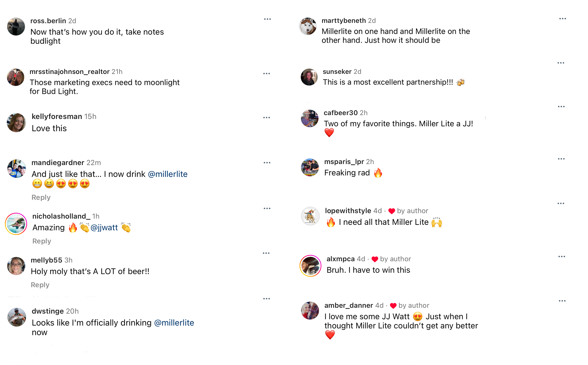Open the lopewithstyle username profile
588x365 pixels.
(x=348, y=211)
